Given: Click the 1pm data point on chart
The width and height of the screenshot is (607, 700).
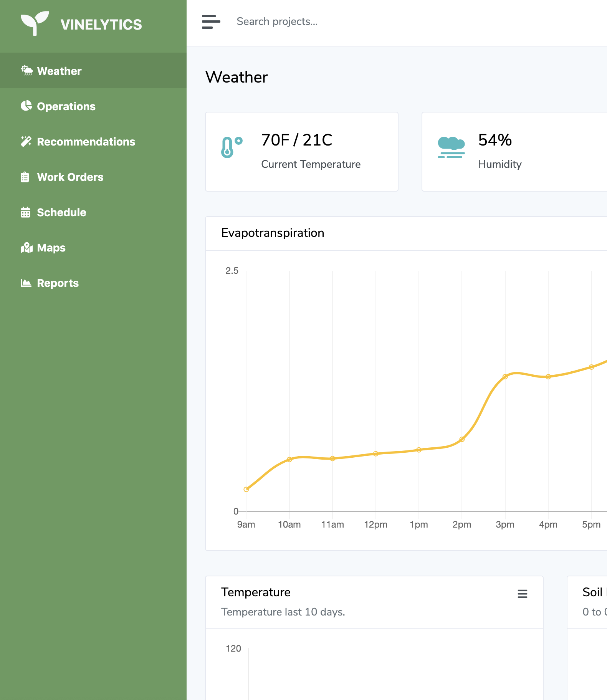Looking at the screenshot, I should point(419,450).
